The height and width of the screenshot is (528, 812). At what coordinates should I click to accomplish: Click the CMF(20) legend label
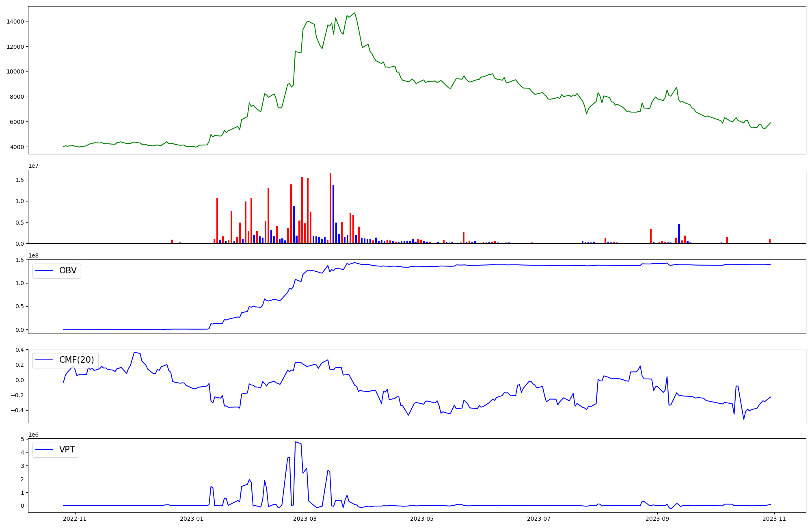pyautogui.click(x=76, y=360)
